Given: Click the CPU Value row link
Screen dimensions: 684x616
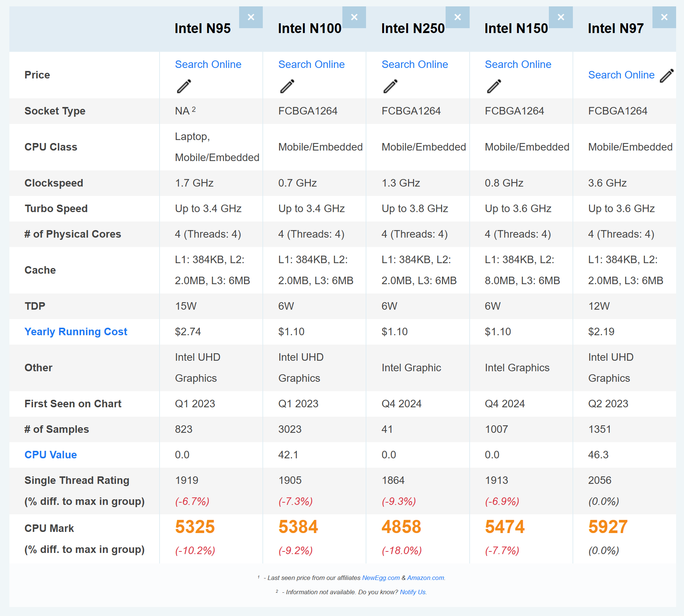Looking at the screenshot, I should [51, 455].
